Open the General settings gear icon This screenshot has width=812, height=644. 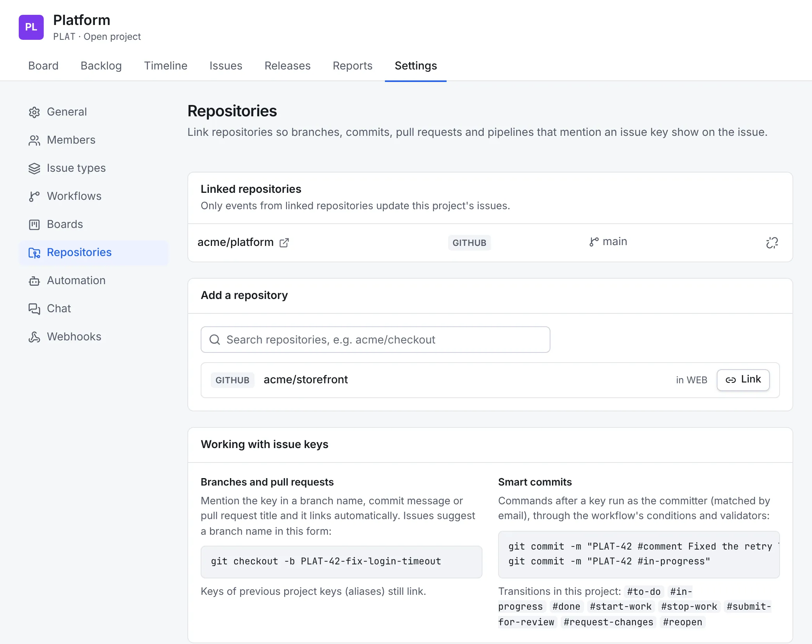pyautogui.click(x=34, y=112)
